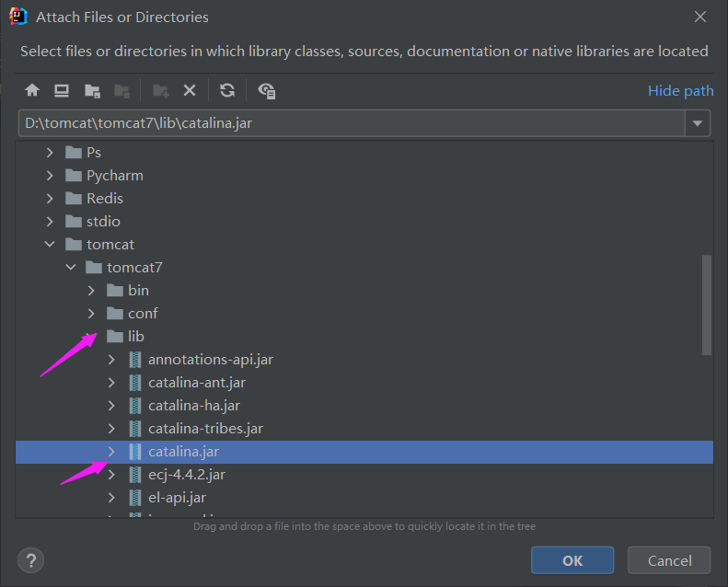Select the Redis folder
The height and width of the screenshot is (587, 728).
click(x=105, y=199)
